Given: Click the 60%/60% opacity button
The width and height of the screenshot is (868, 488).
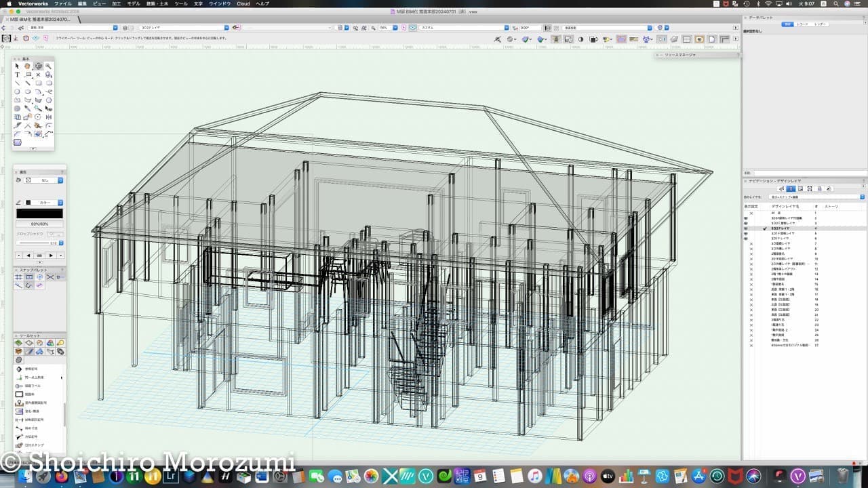Looking at the screenshot, I should click(39, 224).
